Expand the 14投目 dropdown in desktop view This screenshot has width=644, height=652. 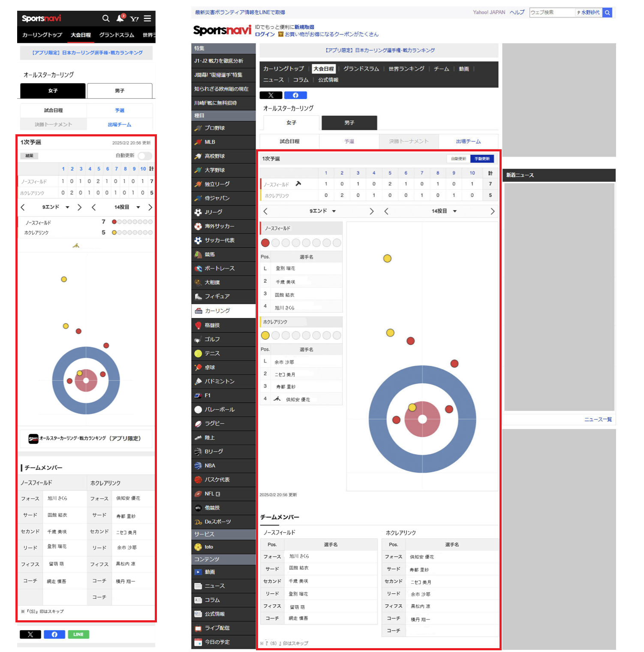click(x=444, y=211)
